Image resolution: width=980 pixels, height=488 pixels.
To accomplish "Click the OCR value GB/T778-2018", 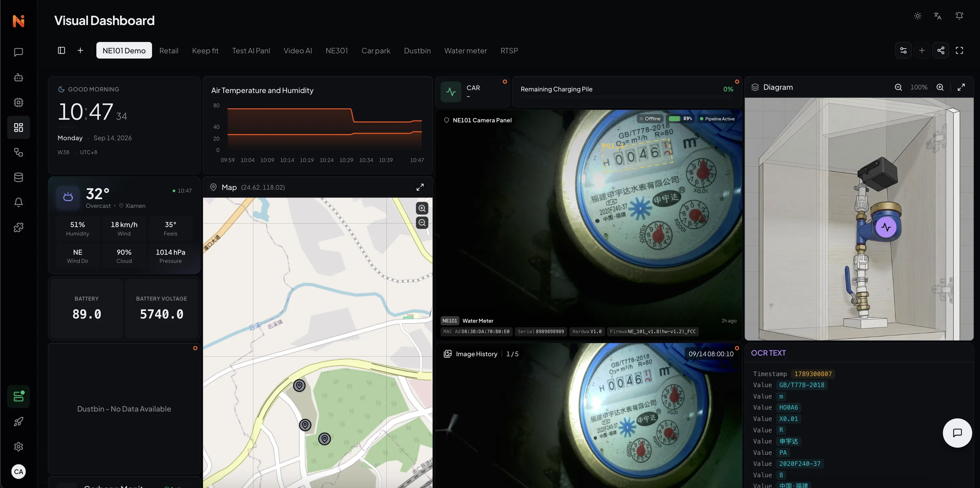I will pos(802,385).
